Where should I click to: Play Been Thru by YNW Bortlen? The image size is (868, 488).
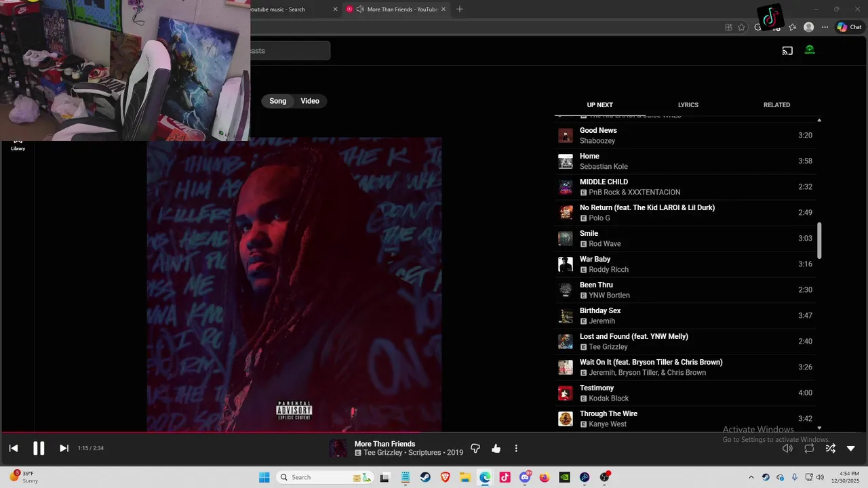pyautogui.click(x=685, y=289)
